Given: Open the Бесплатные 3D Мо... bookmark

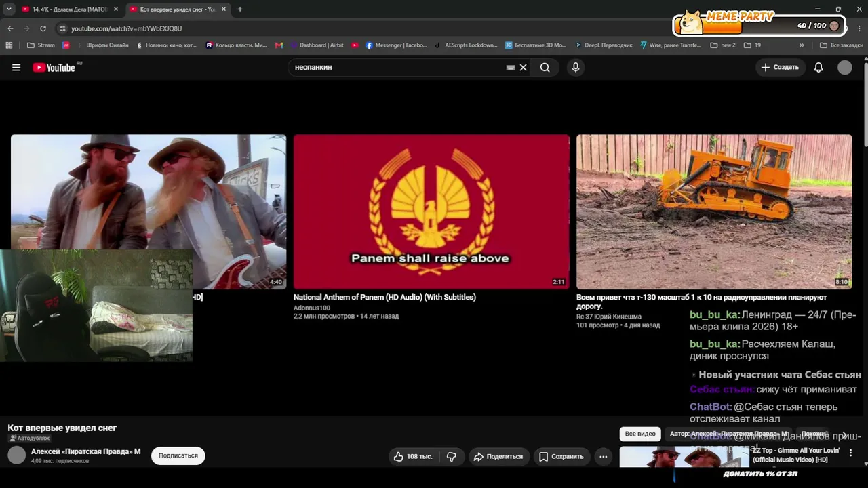Looking at the screenshot, I should [536, 45].
